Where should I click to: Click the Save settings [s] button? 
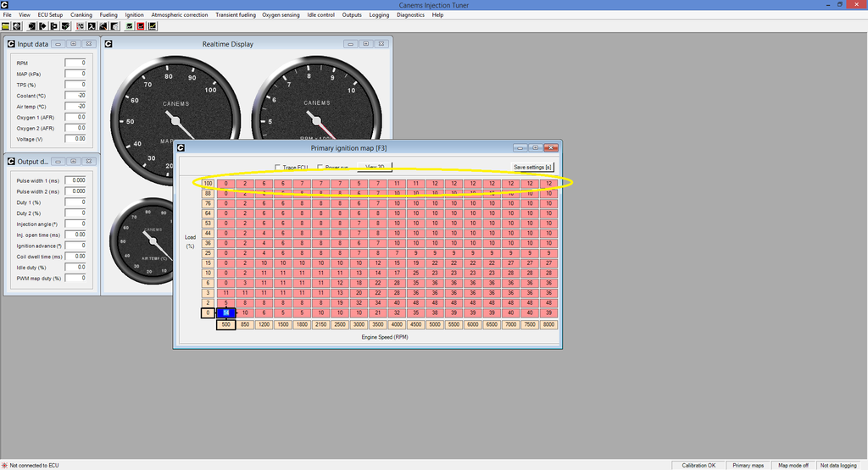pyautogui.click(x=532, y=167)
